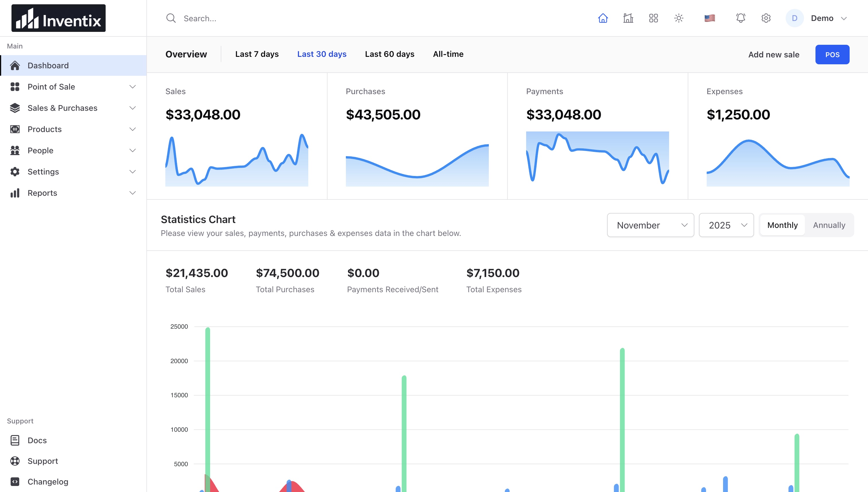Click the Sales sparkline chart
The height and width of the screenshot is (492, 868).
[x=237, y=160]
